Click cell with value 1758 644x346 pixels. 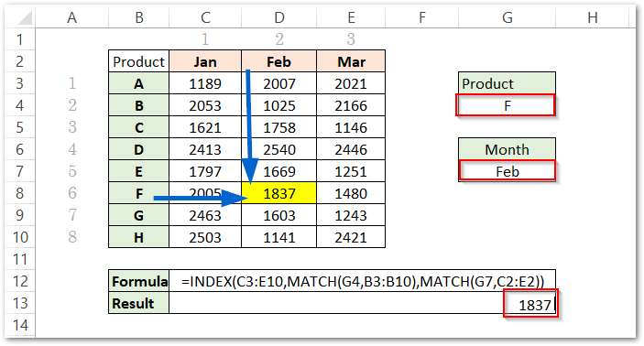(x=279, y=127)
